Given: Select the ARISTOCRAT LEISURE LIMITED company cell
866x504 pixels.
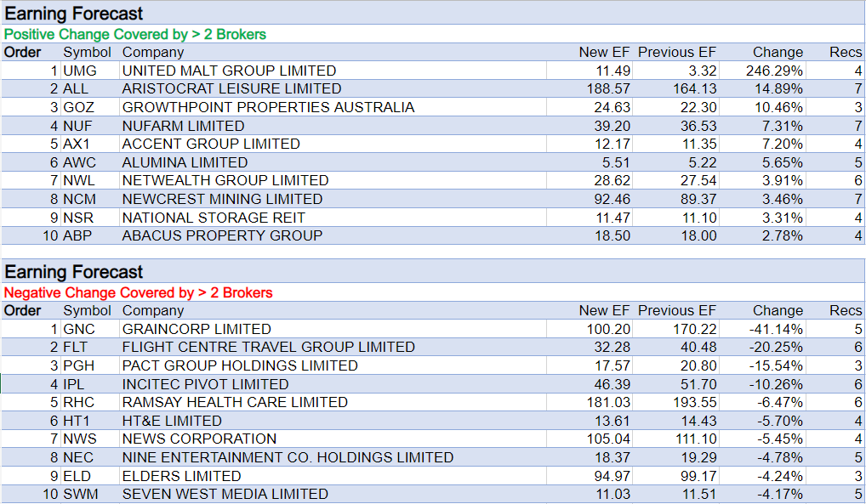Looking at the screenshot, I should click(231, 89).
